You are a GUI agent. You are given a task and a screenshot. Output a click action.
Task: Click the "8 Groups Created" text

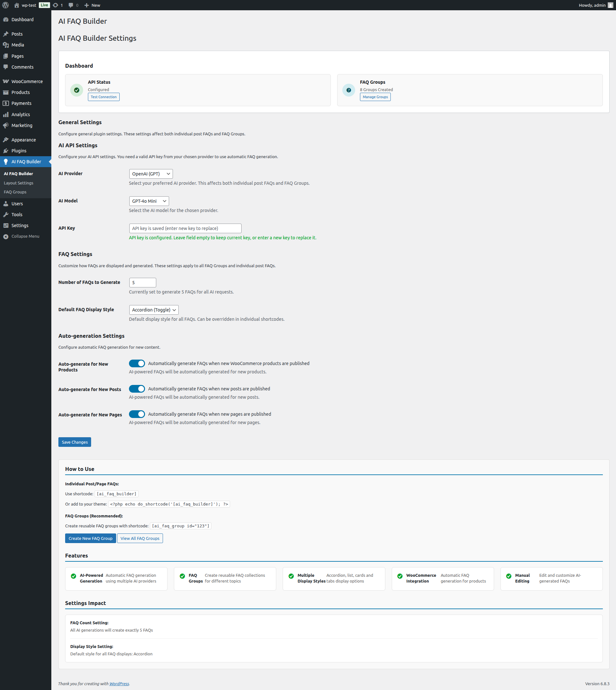click(x=376, y=90)
